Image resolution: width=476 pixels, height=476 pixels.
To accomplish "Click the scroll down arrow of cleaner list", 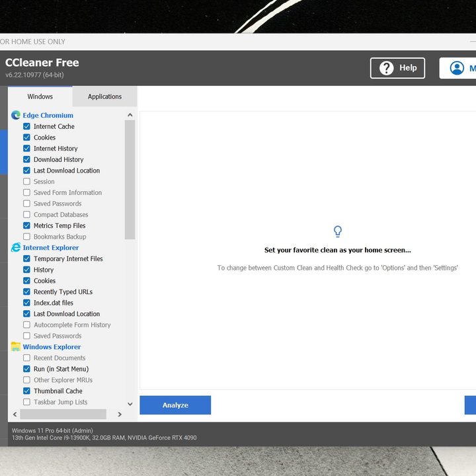I will point(130,404).
